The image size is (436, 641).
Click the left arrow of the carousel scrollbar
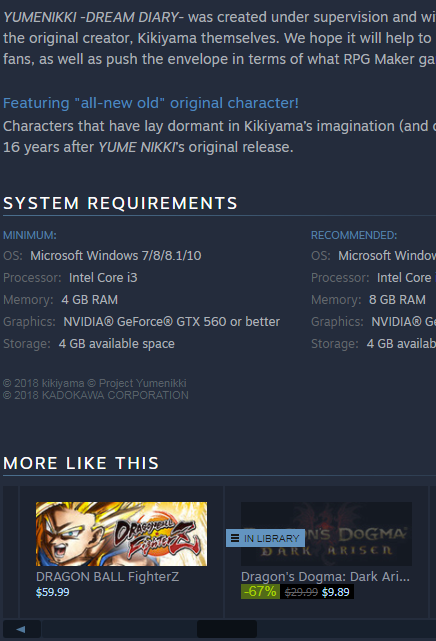[x=22, y=629]
